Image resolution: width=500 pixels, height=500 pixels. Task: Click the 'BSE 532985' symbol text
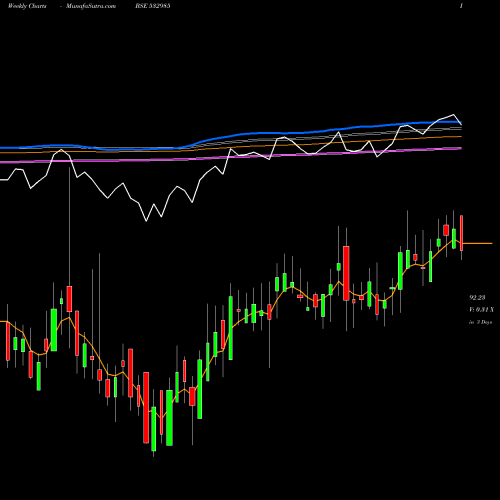click(x=153, y=6)
